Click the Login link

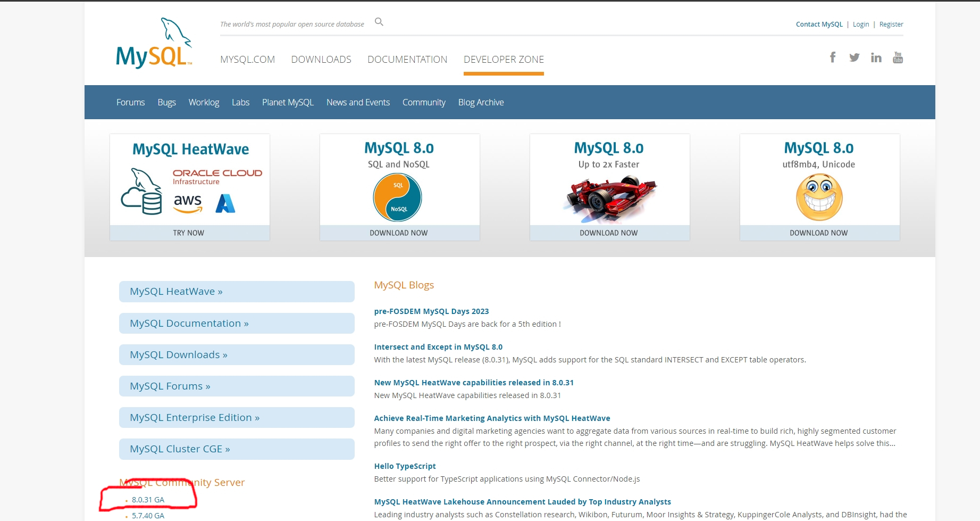tap(861, 24)
